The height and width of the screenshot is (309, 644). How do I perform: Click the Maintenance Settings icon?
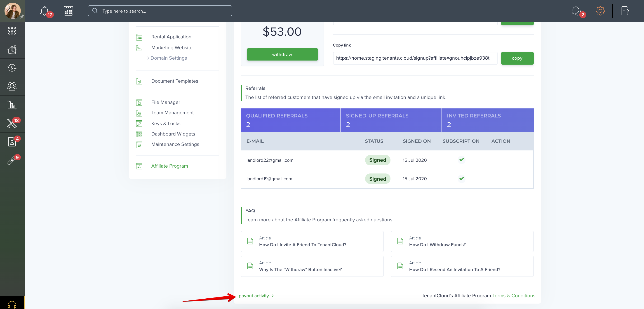click(x=139, y=145)
